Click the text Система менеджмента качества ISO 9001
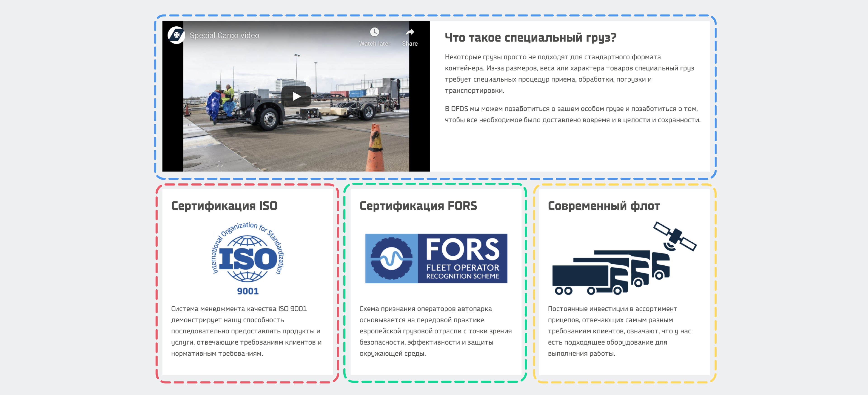The width and height of the screenshot is (868, 395). [x=239, y=309]
